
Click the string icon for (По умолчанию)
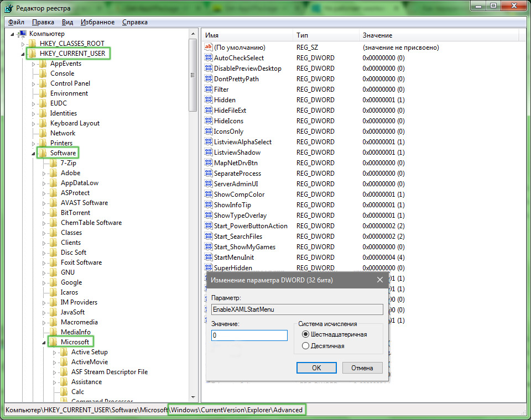coord(209,48)
